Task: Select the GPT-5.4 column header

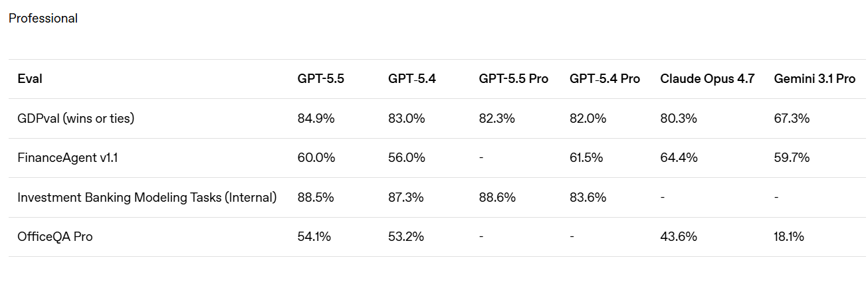Action: pos(412,79)
